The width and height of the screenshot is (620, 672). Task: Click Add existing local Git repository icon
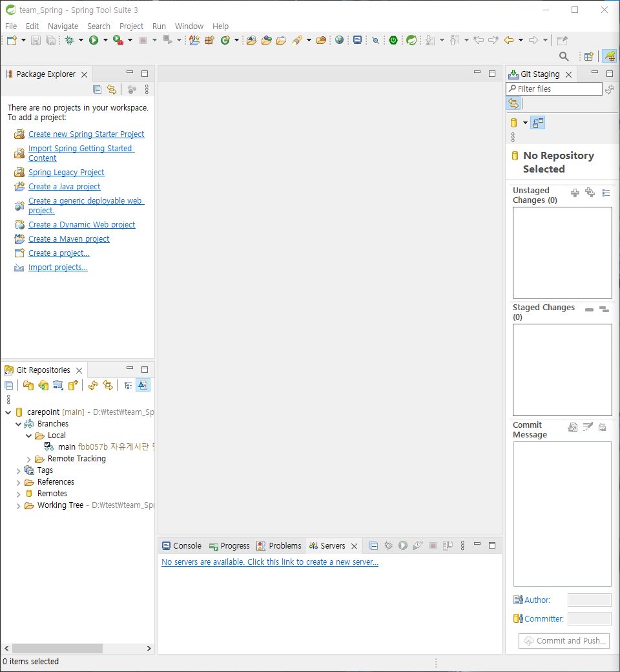(x=28, y=385)
